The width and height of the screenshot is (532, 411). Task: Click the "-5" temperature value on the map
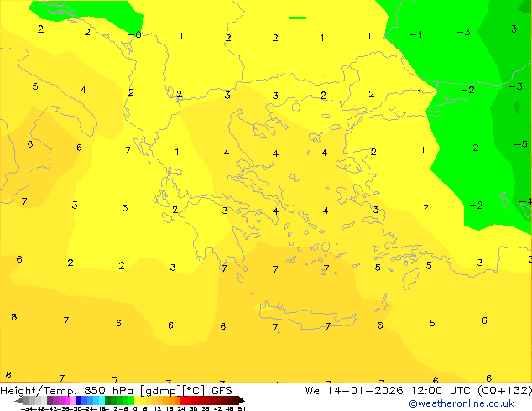(x=521, y=144)
